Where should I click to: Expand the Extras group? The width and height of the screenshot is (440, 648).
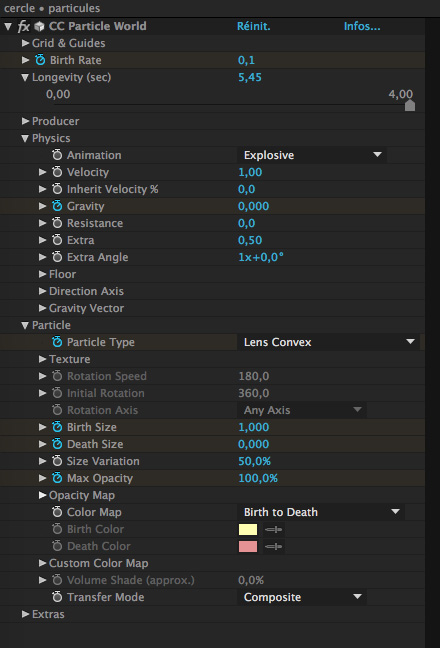[x=25, y=614]
